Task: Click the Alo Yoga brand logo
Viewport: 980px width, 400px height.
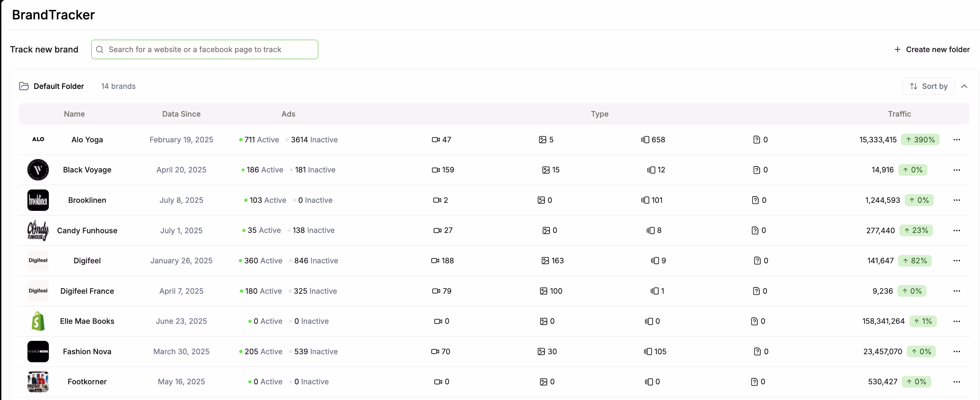Action: (x=38, y=139)
